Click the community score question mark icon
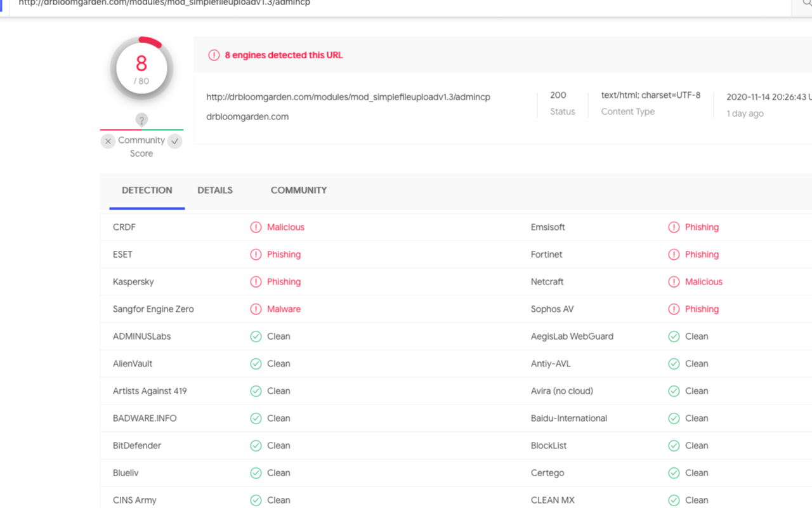Image resolution: width=812 pixels, height=508 pixels. [x=141, y=119]
